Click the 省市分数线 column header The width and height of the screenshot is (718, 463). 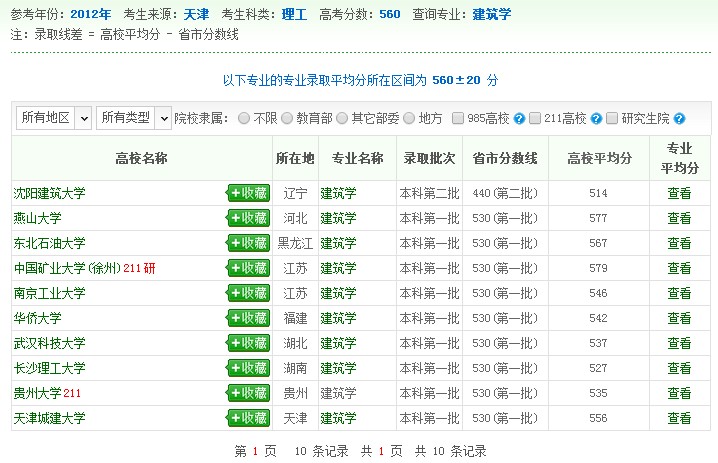tap(505, 158)
